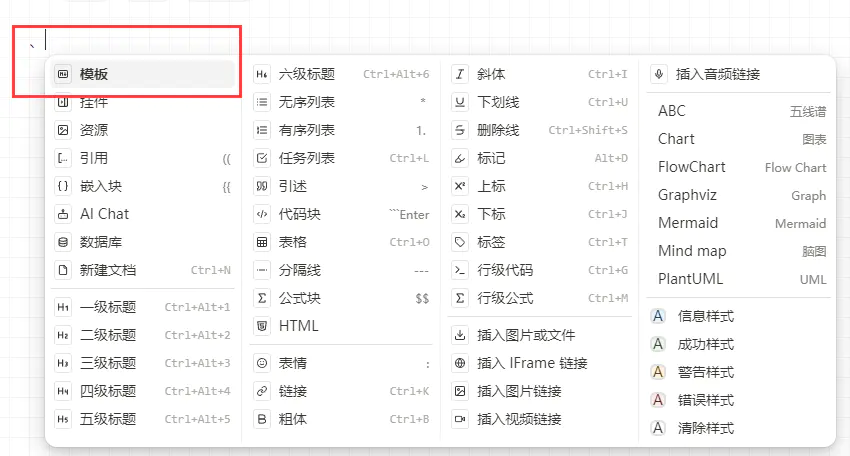850x456 pixels.
Task: Insert a FlowChart block
Action: point(739,167)
